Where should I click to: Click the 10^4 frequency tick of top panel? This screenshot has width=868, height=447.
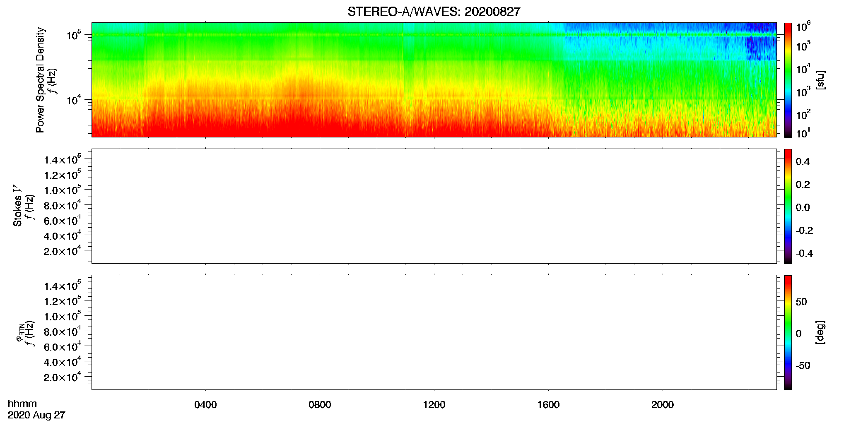(73, 99)
